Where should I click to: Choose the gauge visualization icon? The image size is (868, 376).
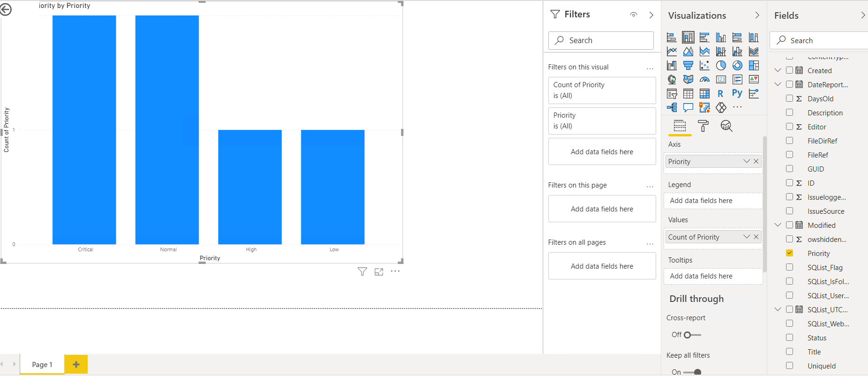[x=704, y=80]
